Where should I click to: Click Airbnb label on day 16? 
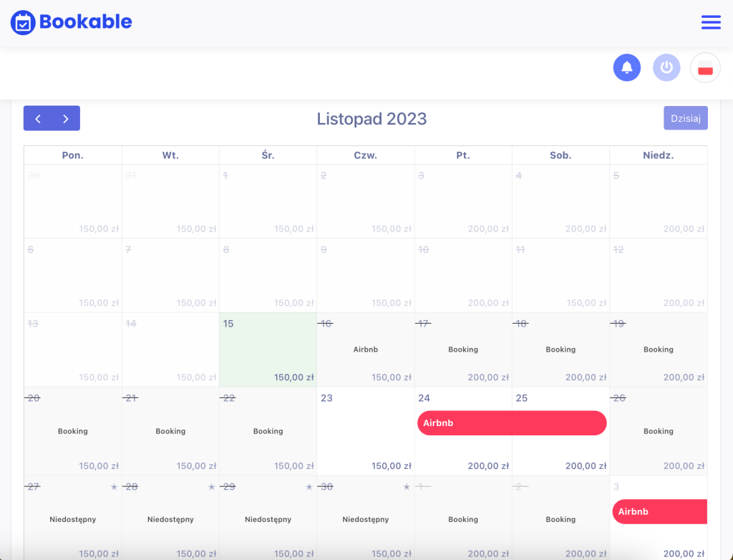(366, 349)
